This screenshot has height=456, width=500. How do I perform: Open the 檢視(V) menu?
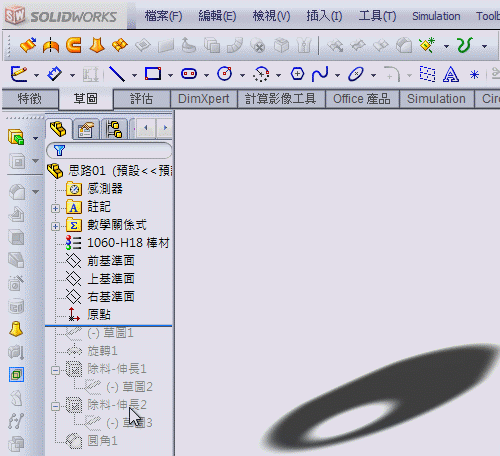pyautogui.click(x=271, y=16)
